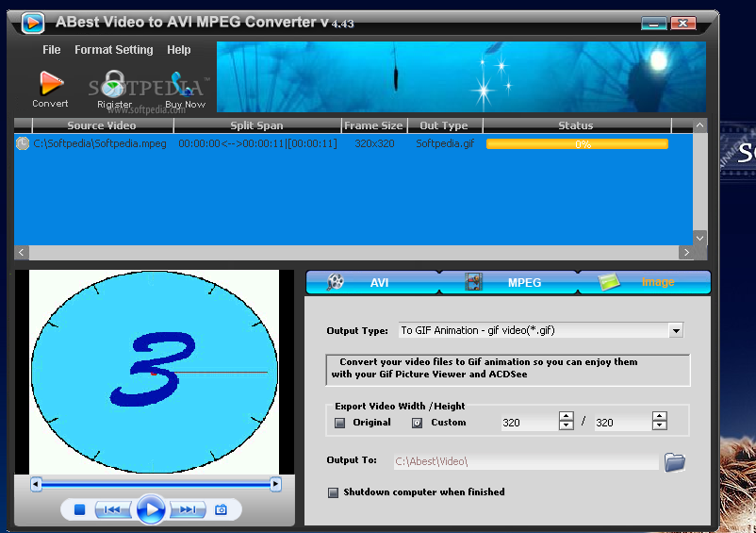Increase the export video height
756x533 pixels.
pos(660,417)
